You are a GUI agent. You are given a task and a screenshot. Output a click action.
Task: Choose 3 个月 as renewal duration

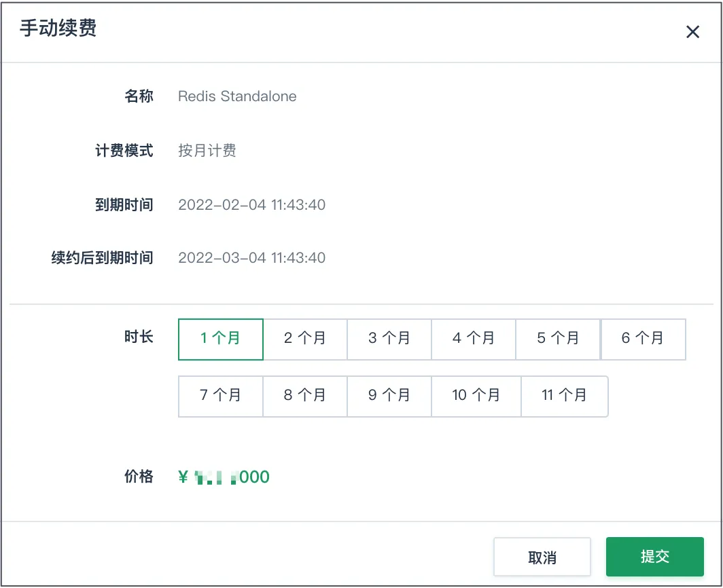[x=389, y=339]
